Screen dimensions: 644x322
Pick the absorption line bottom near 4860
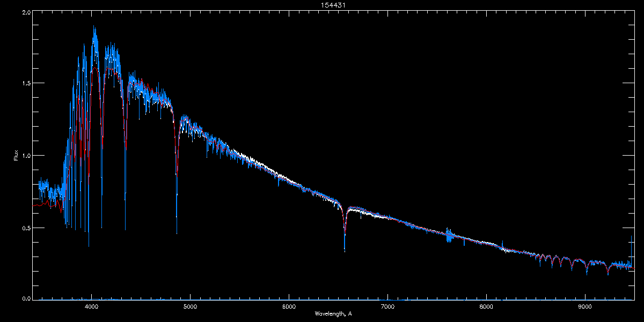(177, 231)
